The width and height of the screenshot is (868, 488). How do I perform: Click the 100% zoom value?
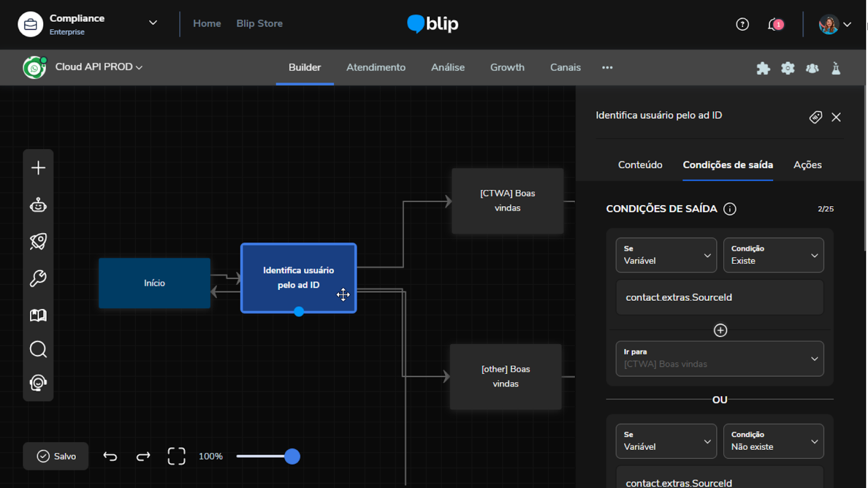point(210,457)
